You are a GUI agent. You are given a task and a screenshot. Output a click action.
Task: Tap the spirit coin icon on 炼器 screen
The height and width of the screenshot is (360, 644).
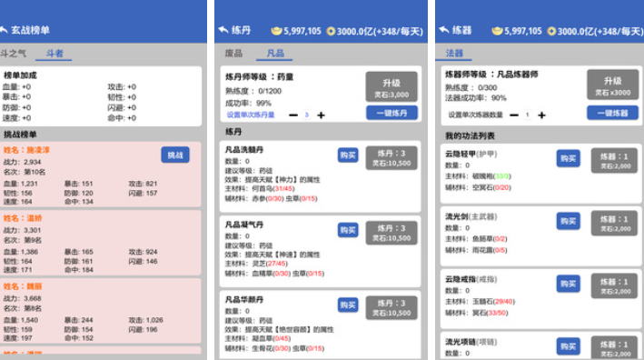click(x=551, y=31)
